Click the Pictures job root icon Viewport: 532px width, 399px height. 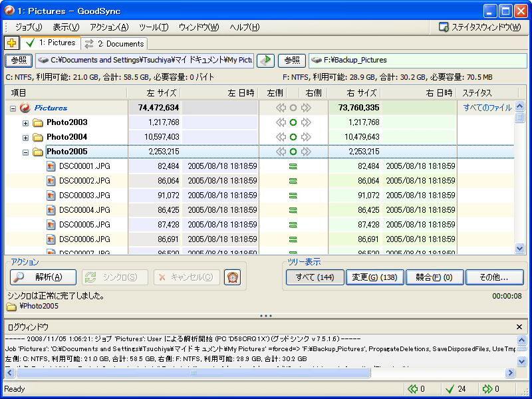25,108
